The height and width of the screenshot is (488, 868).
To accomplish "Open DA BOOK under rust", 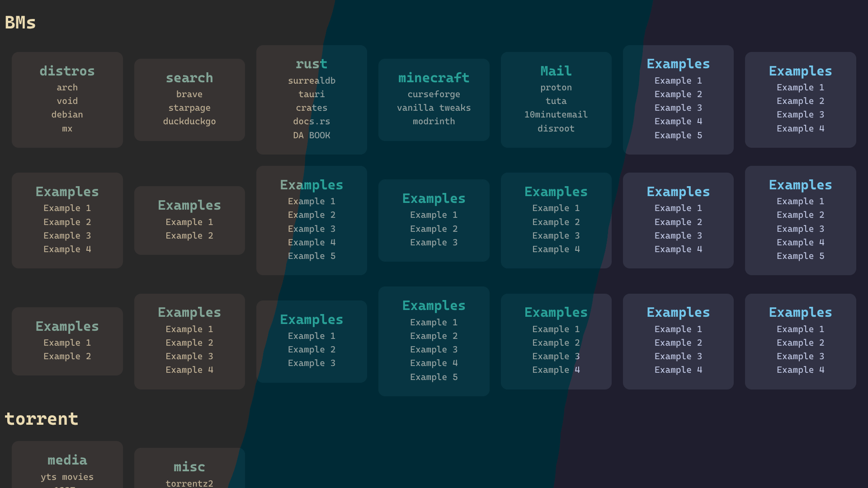I will point(311,135).
